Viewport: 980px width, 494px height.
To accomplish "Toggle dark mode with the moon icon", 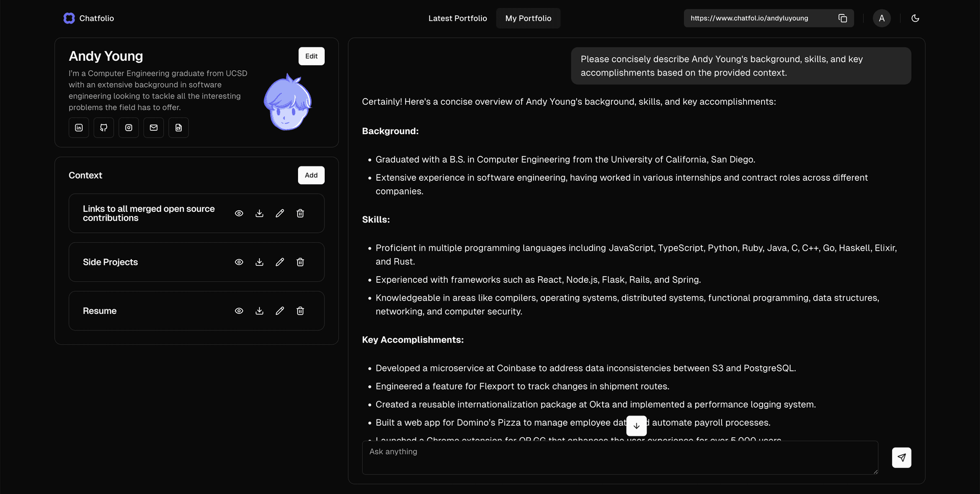I will coord(915,18).
